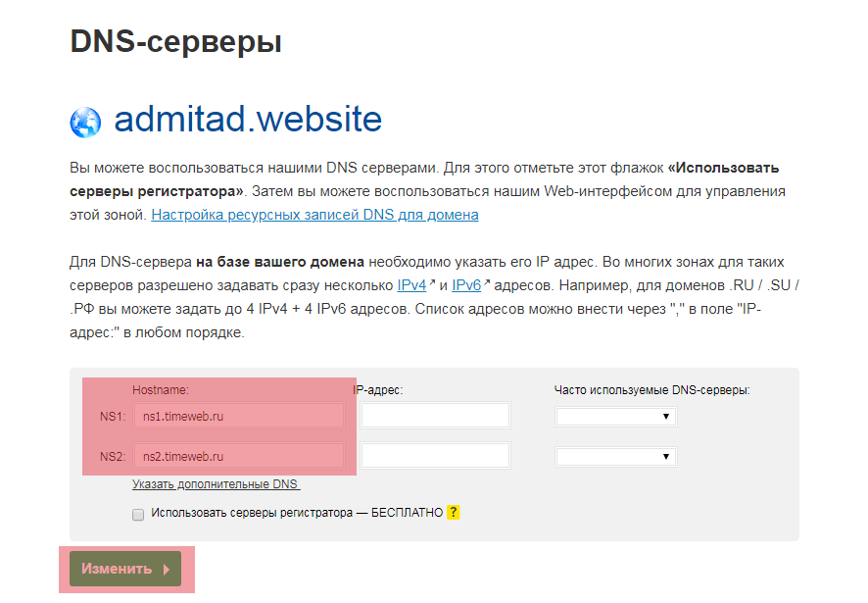
Task: Focus the NS2 hostname field with ns2.timeweb.ru
Action: click(x=238, y=457)
